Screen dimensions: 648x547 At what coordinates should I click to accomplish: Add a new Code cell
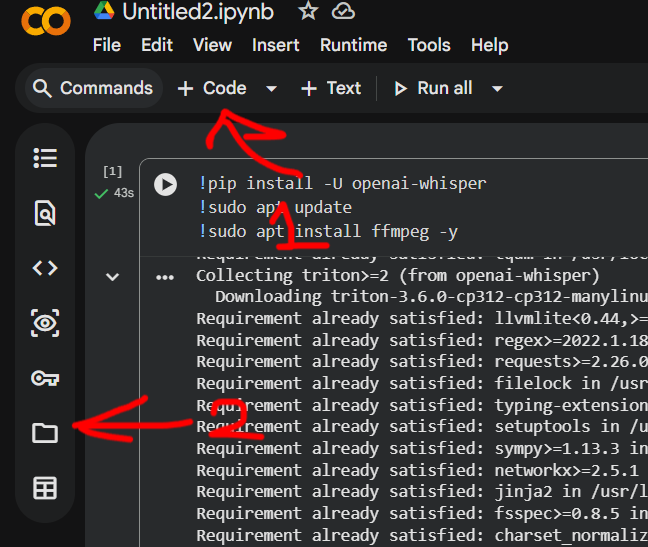tap(212, 88)
